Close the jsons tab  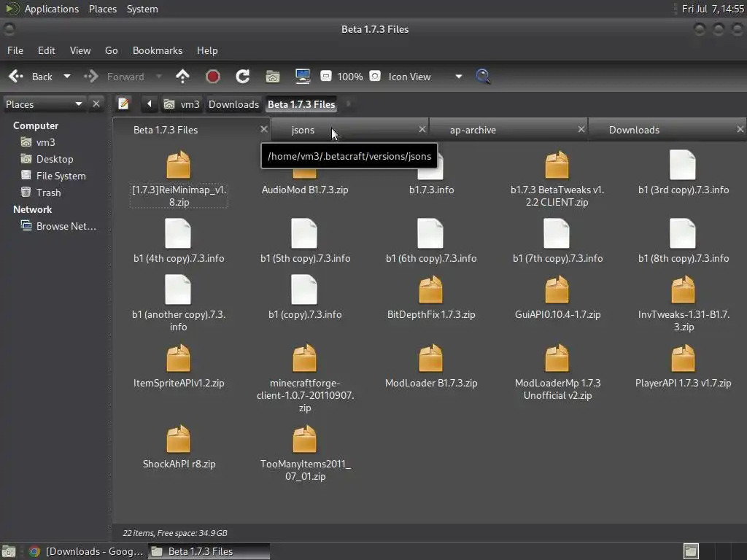click(x=422, y=129)
